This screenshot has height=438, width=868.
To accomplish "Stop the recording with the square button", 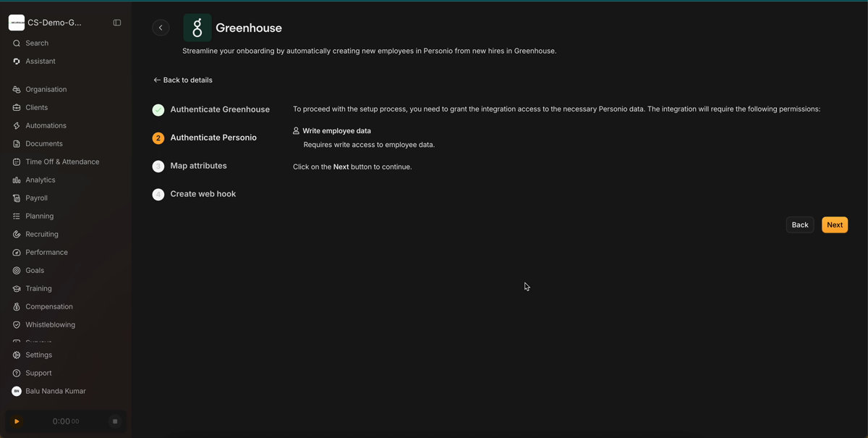I will tap(115, 421).
